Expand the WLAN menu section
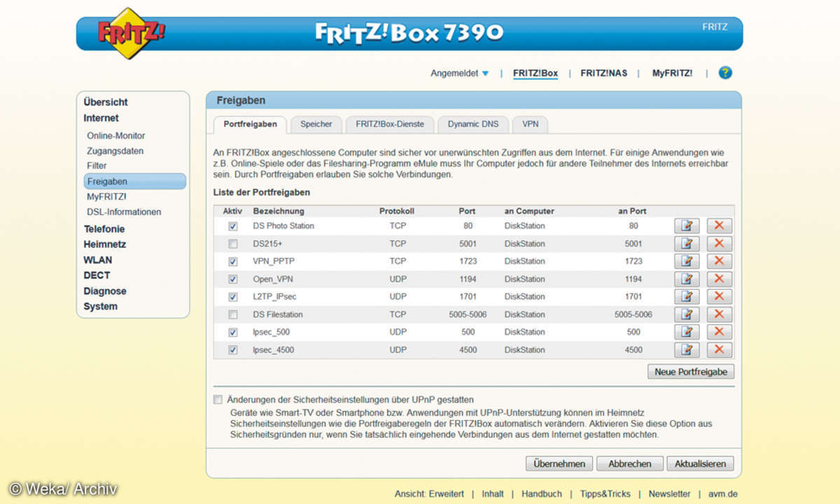 coord(98,260)
